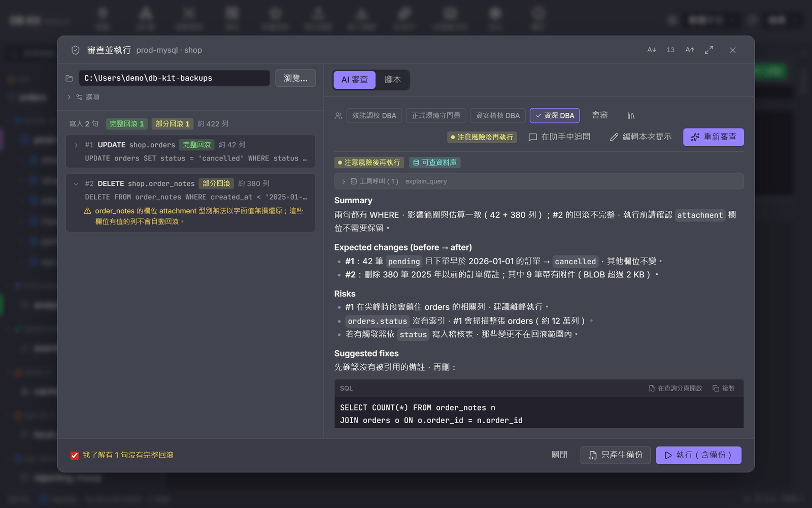
Task: Click 執行（含備份）execute button
Action: click(x=698, y=455)
